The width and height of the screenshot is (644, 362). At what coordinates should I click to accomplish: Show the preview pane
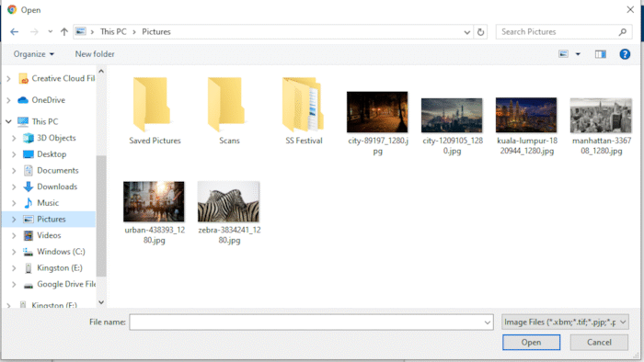coord(601,54)
